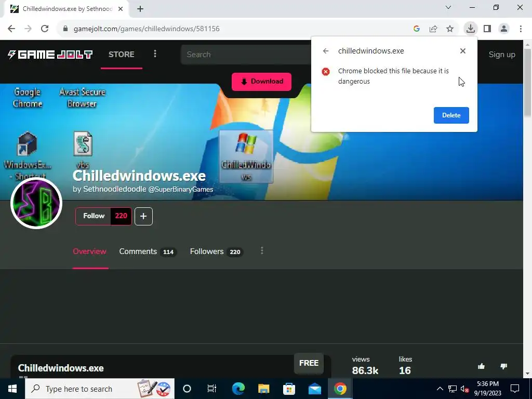This screenshot has width=532, height=399.
Task: Switch to the Followers tab
Action: (x=216, y=251)
